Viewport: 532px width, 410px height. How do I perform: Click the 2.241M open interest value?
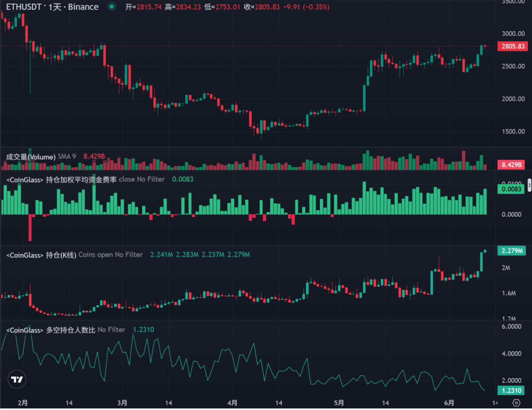pyautogui.click(x=162, y=255)
